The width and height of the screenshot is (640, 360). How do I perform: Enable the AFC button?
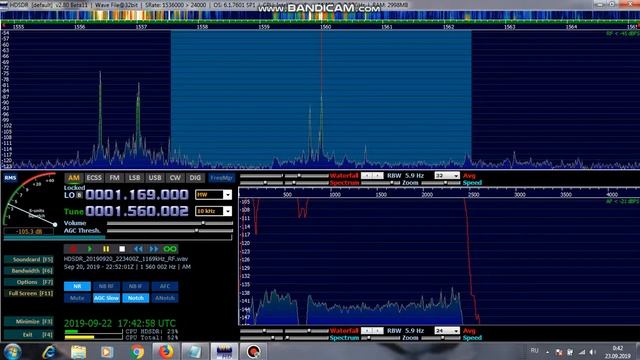165,287
